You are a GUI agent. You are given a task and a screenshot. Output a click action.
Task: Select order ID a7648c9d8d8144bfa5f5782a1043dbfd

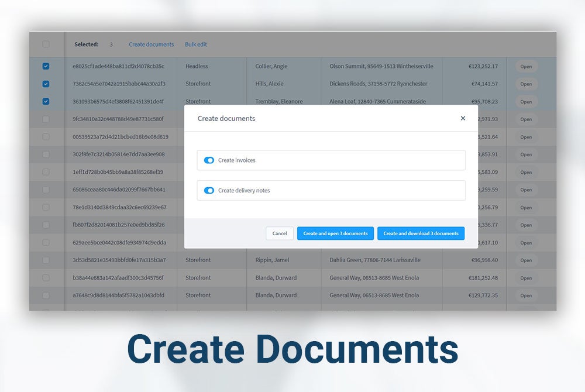[118, 295]
